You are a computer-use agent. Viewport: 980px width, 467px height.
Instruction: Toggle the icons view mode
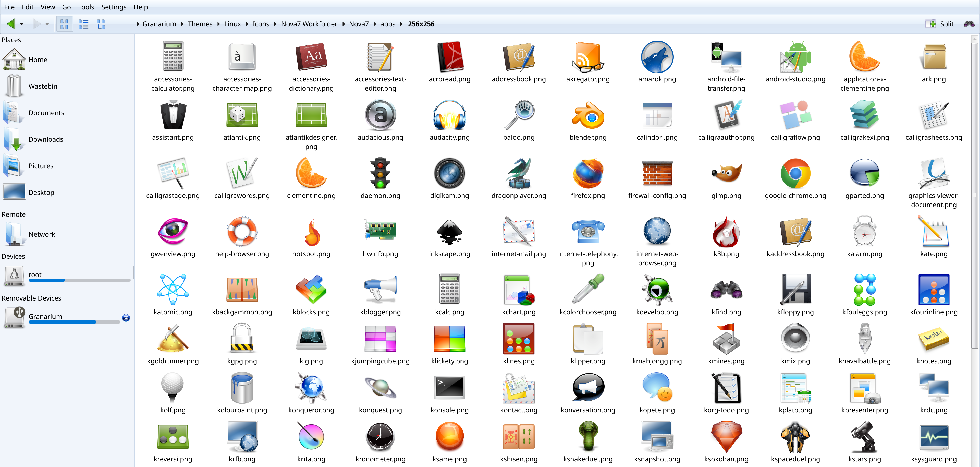point(64,23)
